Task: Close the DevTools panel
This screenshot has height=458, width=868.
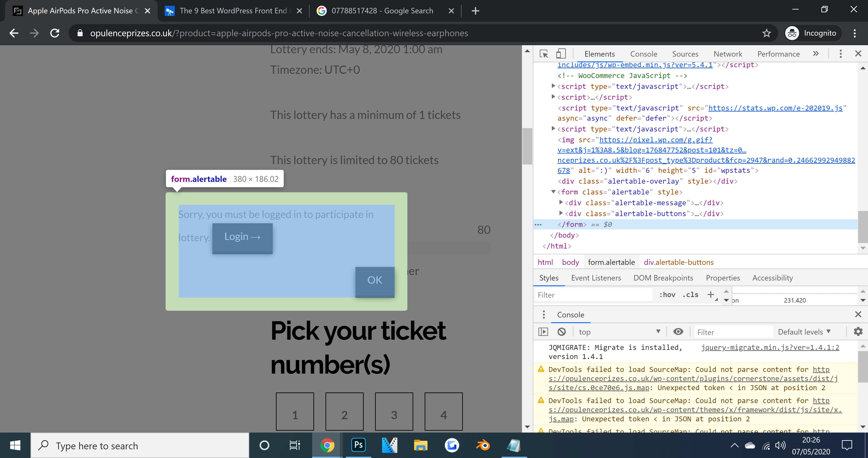Action: tap(858, 54)
